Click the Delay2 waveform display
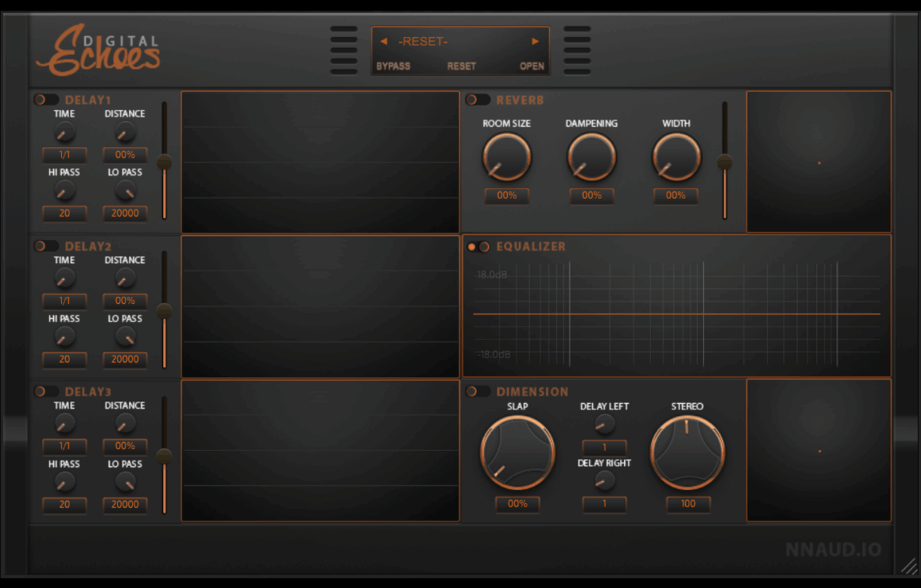 coord(320,306)
